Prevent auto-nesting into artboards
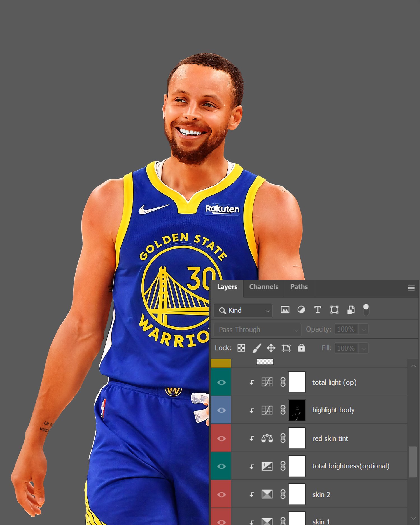 (x=286, y=348)
